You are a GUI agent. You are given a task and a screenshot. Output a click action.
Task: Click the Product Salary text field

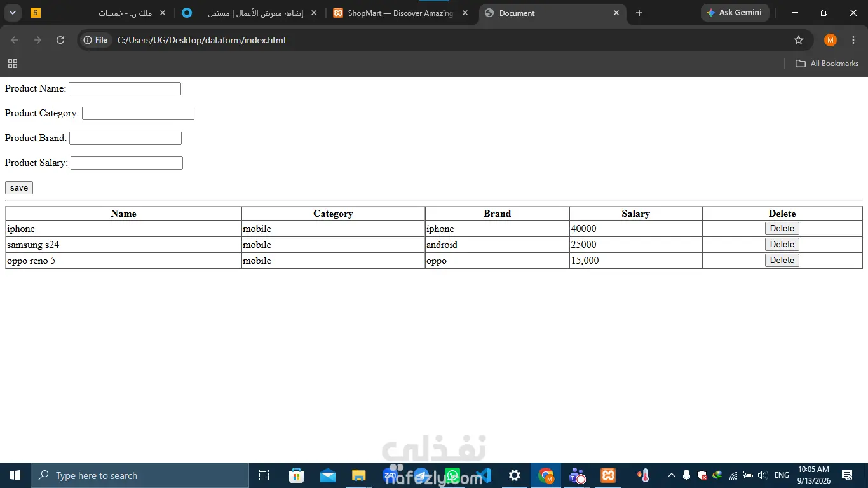126,163
